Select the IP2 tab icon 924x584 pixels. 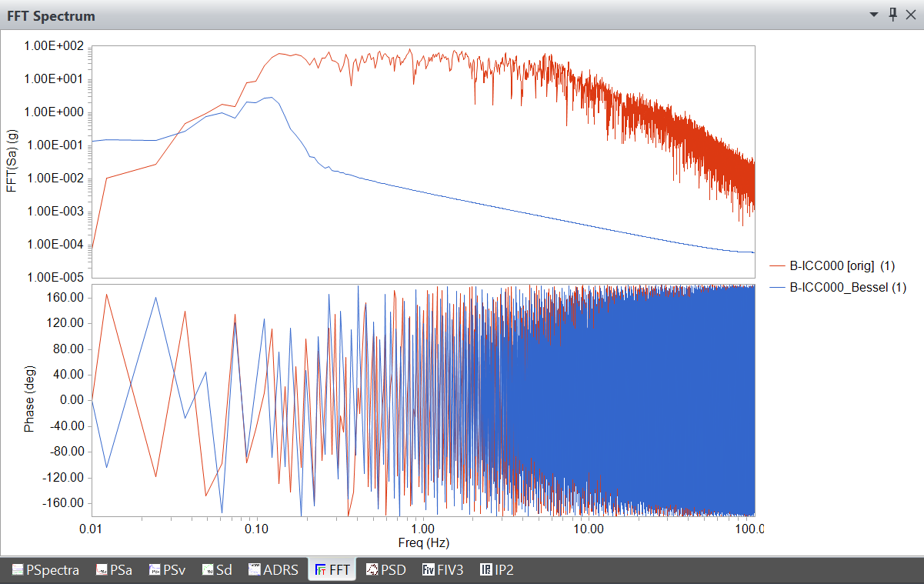point(486,570)
